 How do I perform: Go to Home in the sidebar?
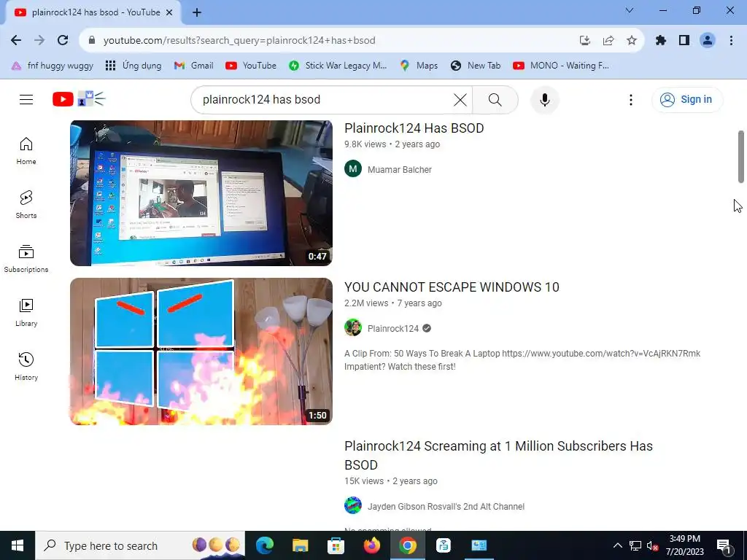[26, 151]
